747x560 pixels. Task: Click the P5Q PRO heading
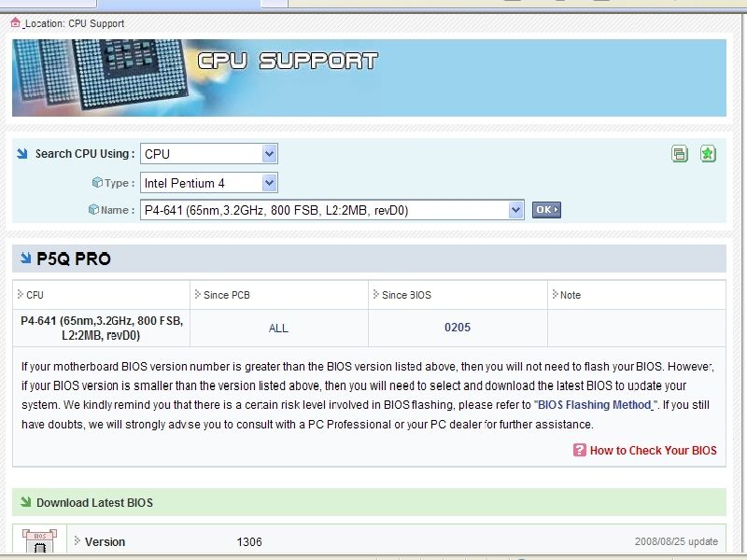(74, 259)
